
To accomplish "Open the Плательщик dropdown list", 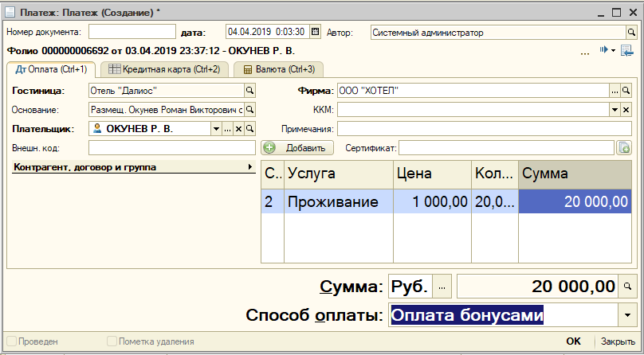I will pos(217,129).
